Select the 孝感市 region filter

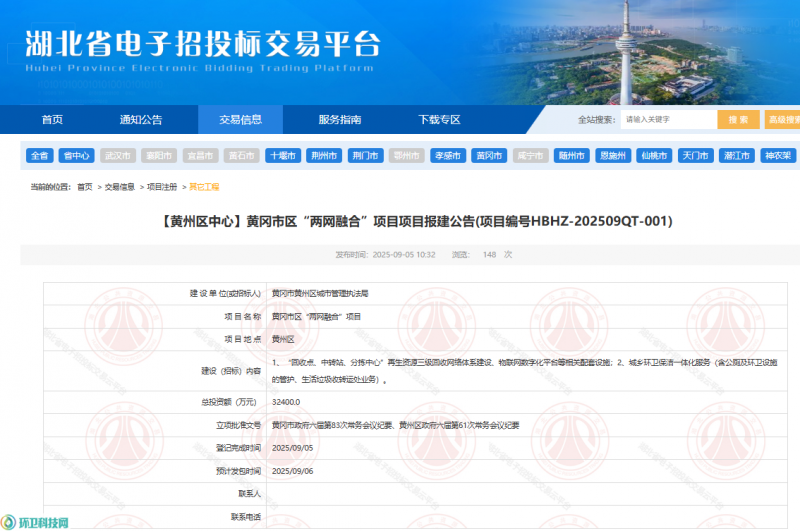(448, 156)
